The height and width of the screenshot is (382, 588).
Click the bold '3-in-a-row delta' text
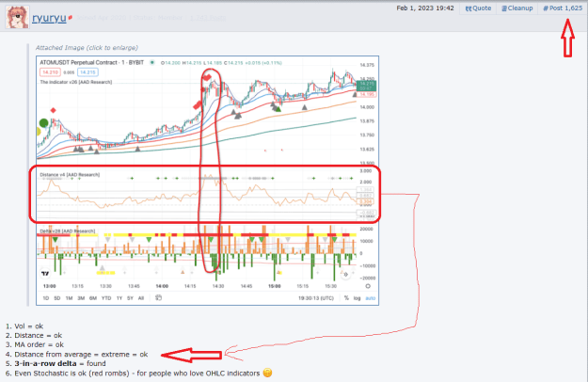(45, 363)
